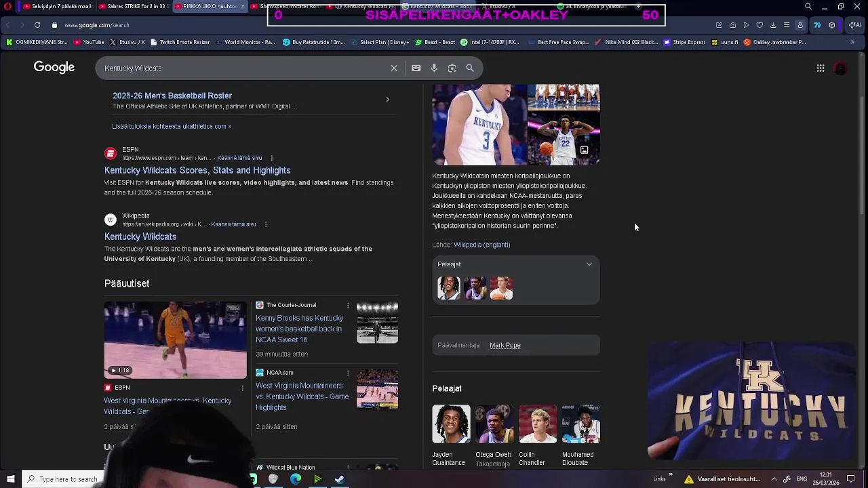The height and width of the screenshot is (488, 868).
Task: Start voice search with the microphone icon
Action: coord(434,68)
